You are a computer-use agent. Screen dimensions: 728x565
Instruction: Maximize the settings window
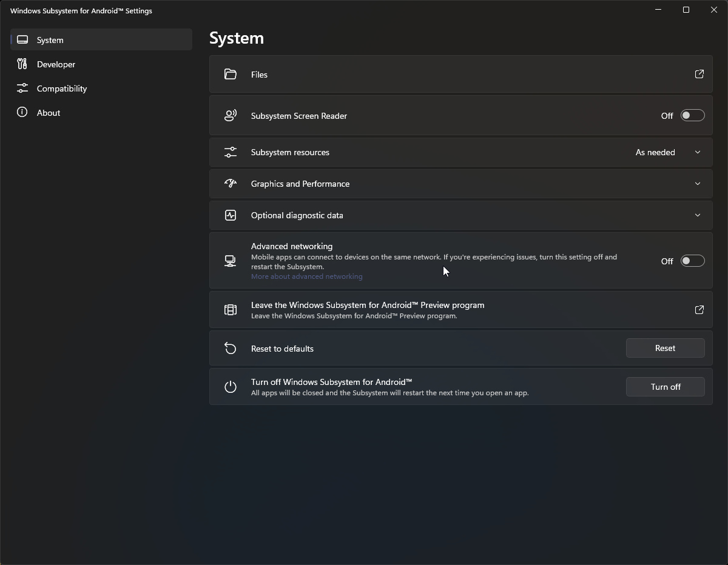pyautogui.click(x=686, y=10)
